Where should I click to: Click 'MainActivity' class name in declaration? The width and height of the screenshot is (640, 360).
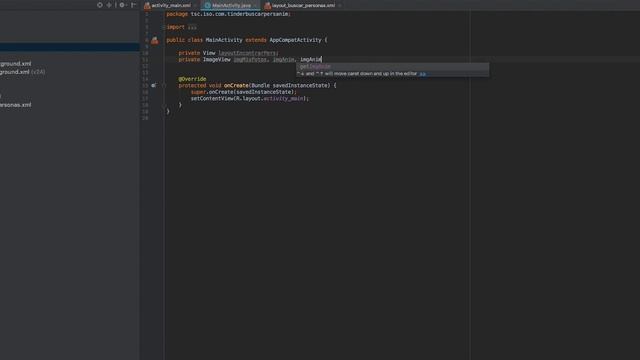tap(224, 40)
